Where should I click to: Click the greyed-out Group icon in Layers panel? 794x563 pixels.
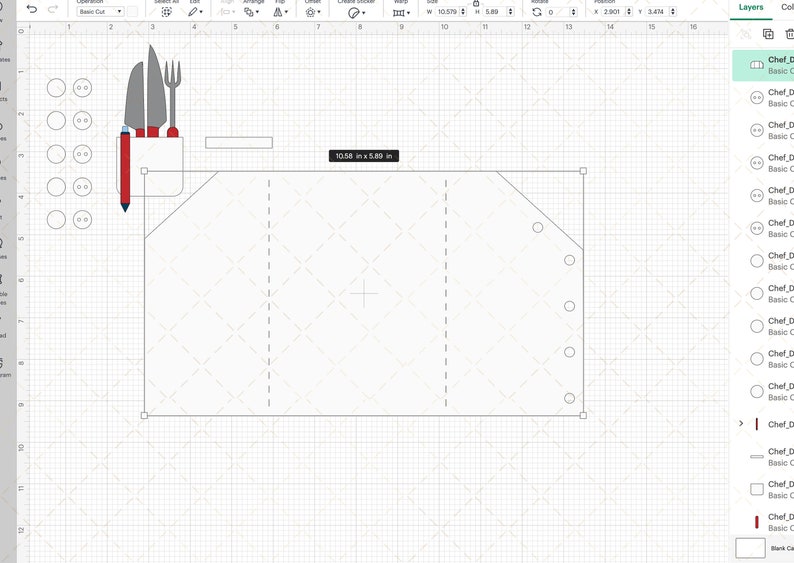[744, 34]
